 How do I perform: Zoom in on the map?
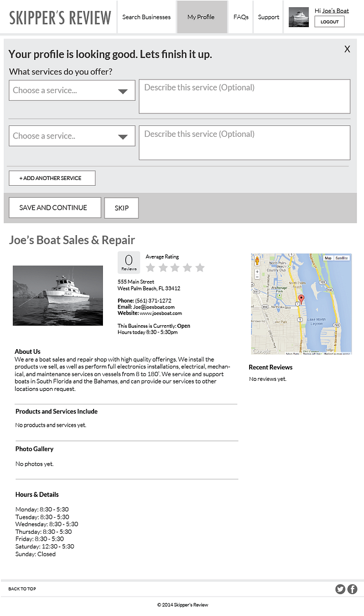pos(257,272)
